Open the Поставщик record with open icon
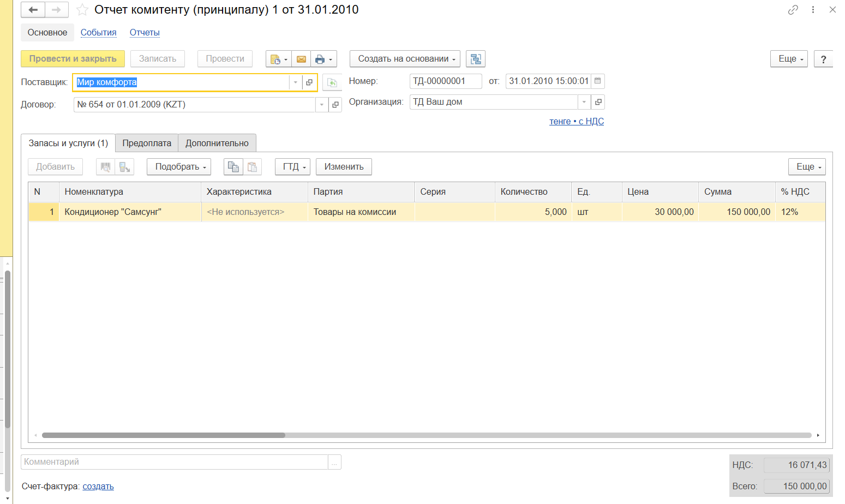This screenshot has height=504, width=845. tap(309, 82)
